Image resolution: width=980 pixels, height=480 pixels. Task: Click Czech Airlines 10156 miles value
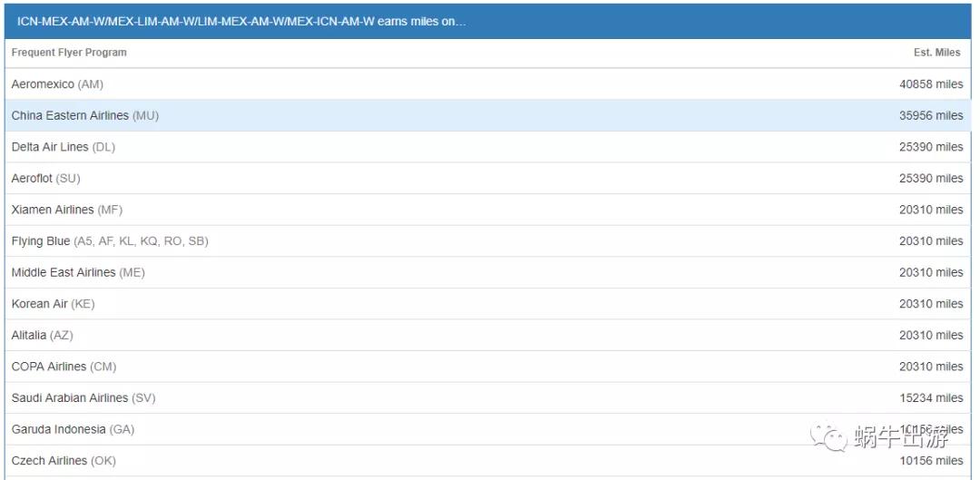click(x=931, y=461)
